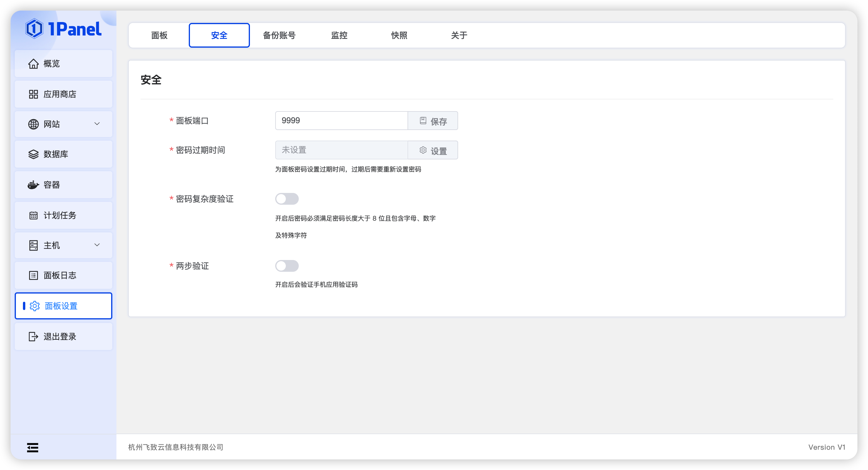Expand the 网站 menu chevron
868x470 pixels.
pyautogui.click(x=97, y=124)
